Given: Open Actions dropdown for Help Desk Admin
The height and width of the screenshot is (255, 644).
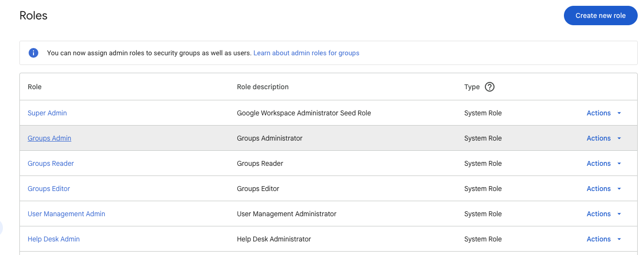Looking at the screenshot, I should (604, 239).
